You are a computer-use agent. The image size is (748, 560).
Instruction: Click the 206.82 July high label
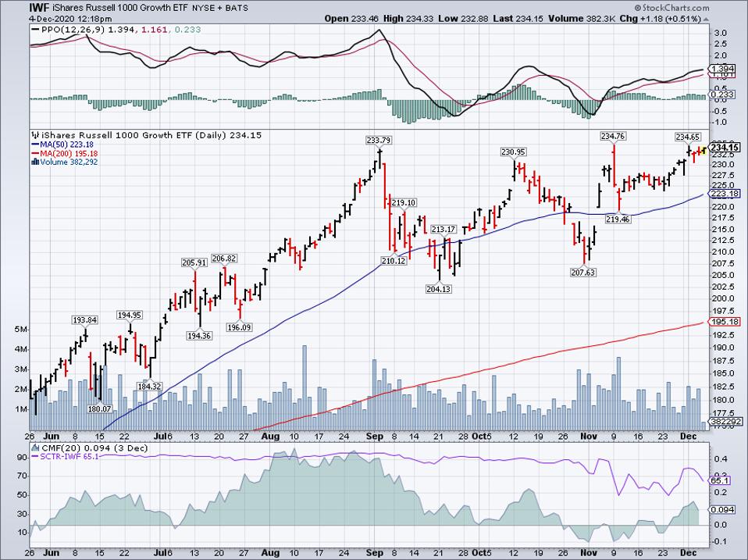pos(224,258)
